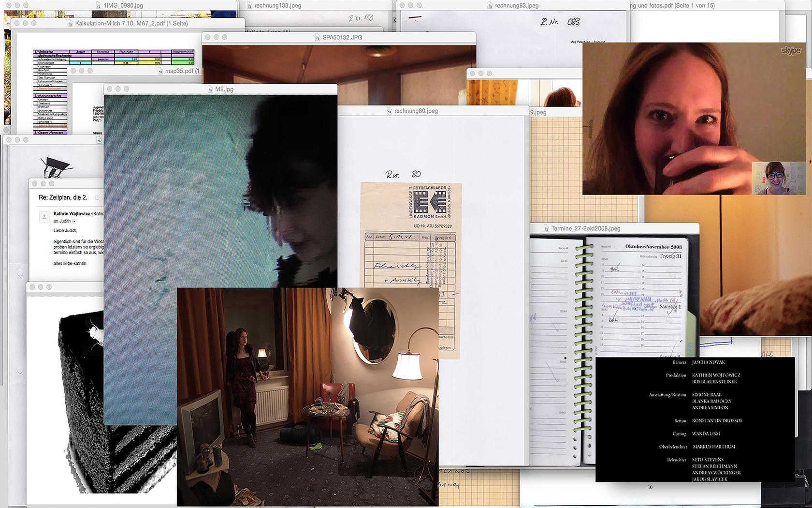Click the '2. Nutzungsrechte' row in Kalkulation spreadsheet
Viewport: 812px width, 508px height.
[50, 96]
